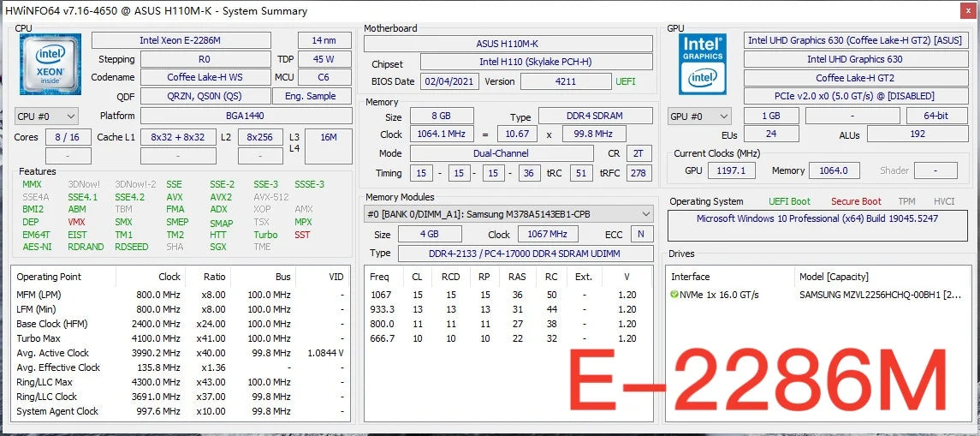Click the greyed AVX-512 feature label
Viewport: 980px width, 436px height.
270,197
